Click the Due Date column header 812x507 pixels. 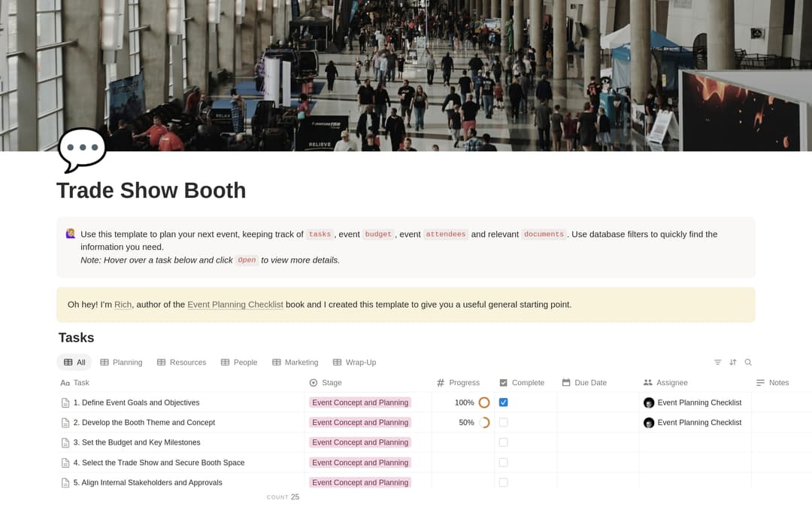point(584,383)
